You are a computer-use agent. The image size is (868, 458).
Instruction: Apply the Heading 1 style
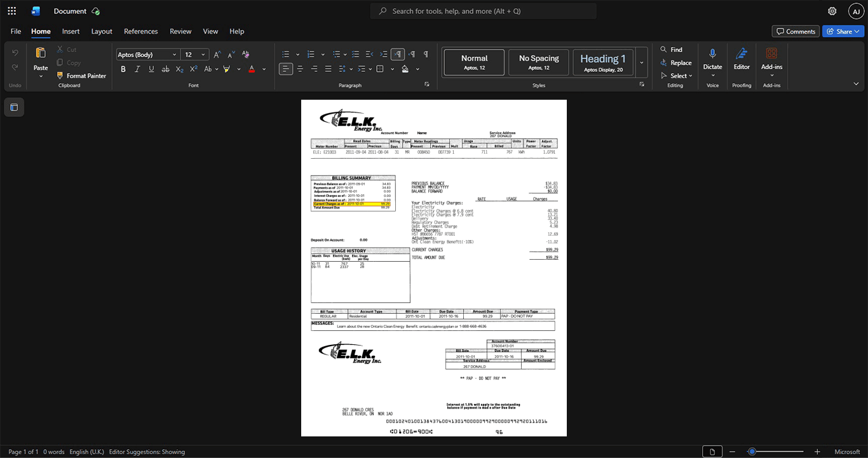(603, 62)
